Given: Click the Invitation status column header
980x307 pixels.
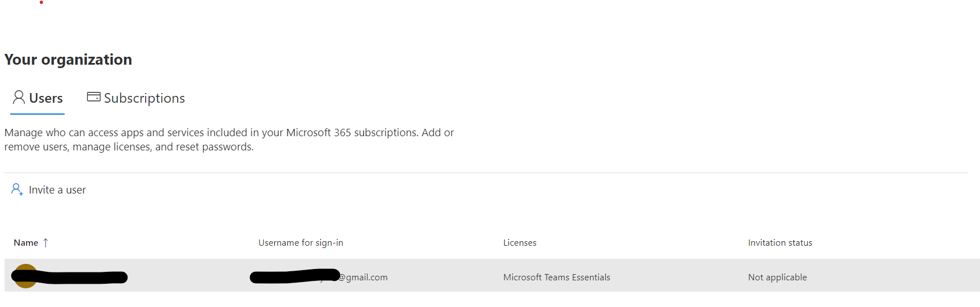Looking at the screenshot, I should coord(780,243).
